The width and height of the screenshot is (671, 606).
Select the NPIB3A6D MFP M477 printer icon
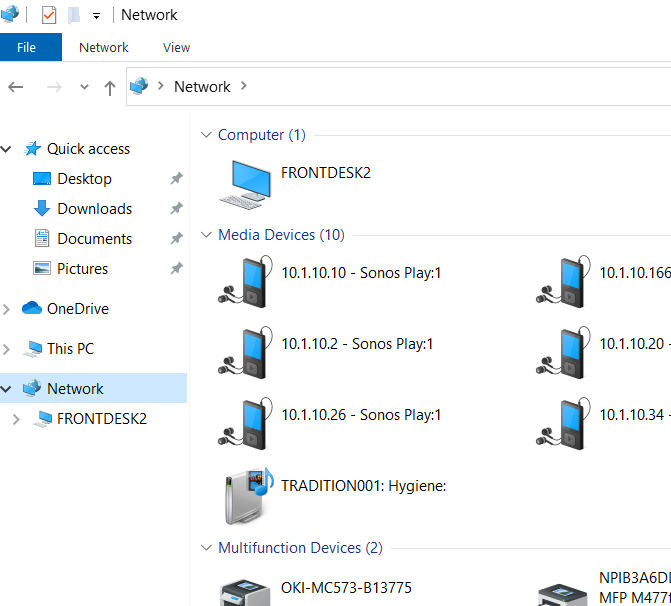coord(562,595)
